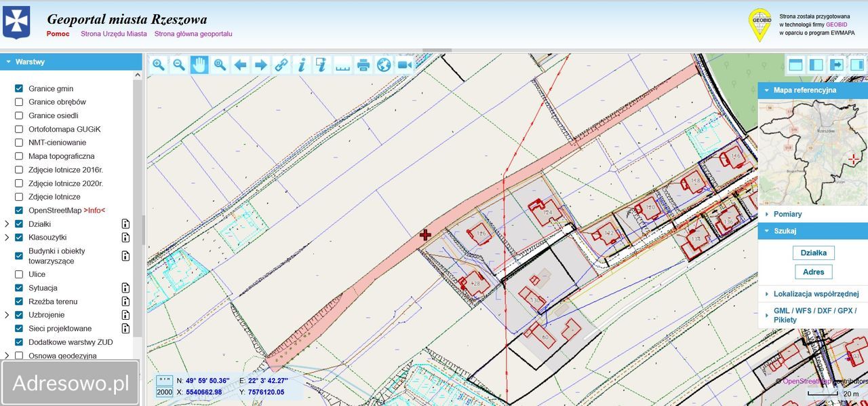The image size is (868, 406).
Task: Enable the Ortofotomapa GUGiK layer
Action: (x=19, y=129)
